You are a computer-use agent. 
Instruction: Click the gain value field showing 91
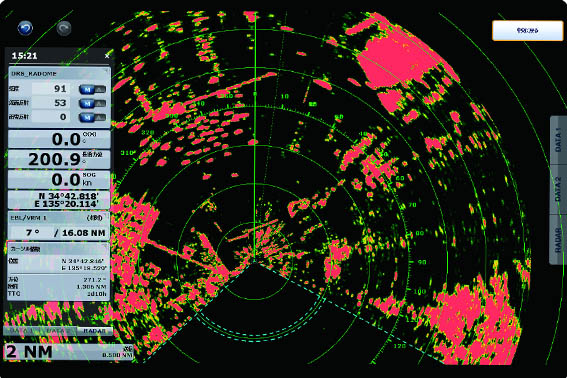(51, 89)
